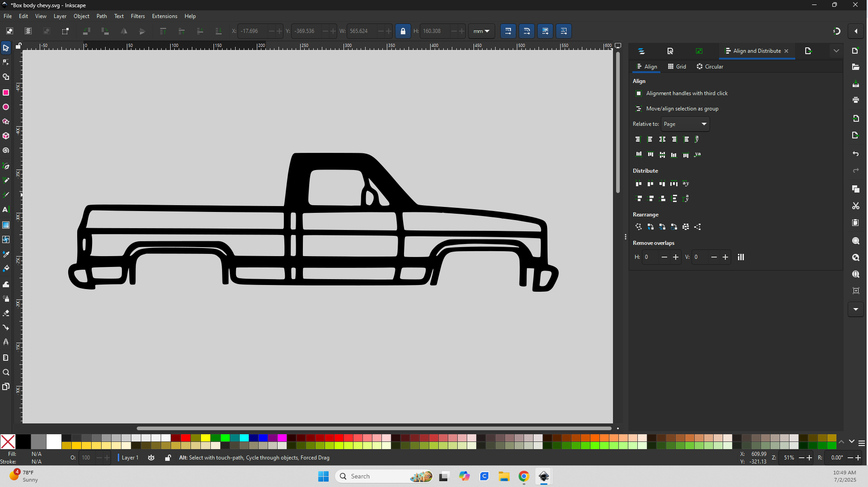Click the Exchange positions in selection order icon

[650, 227]
